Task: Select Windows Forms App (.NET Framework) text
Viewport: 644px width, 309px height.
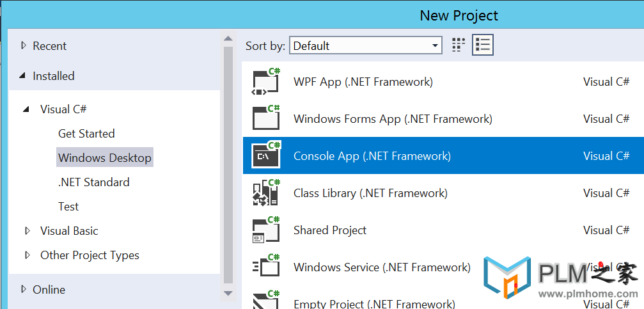Action: (393, 119)
